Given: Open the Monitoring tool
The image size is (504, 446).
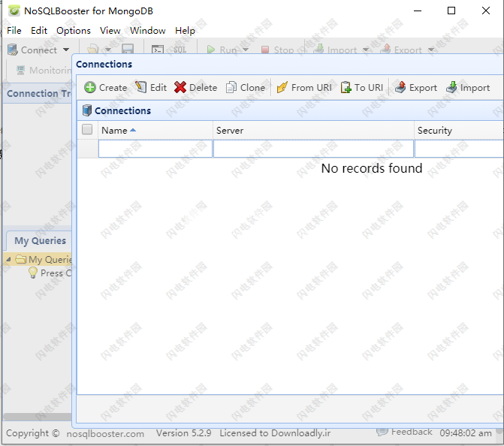Looking at the screenshot, I should point(44,70).
